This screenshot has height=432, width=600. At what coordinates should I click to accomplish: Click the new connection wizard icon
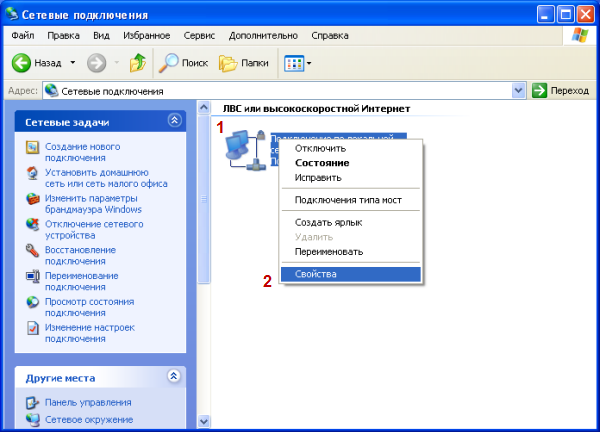[32, 147]
